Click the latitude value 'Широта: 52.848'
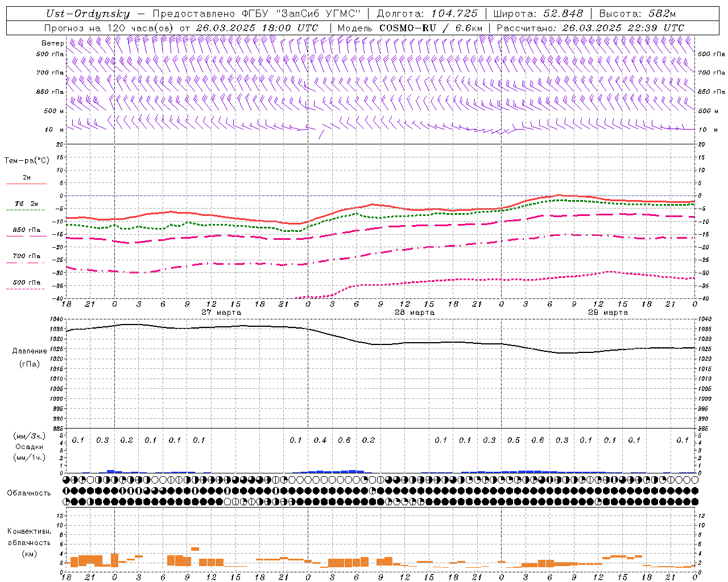 (538, 14)
